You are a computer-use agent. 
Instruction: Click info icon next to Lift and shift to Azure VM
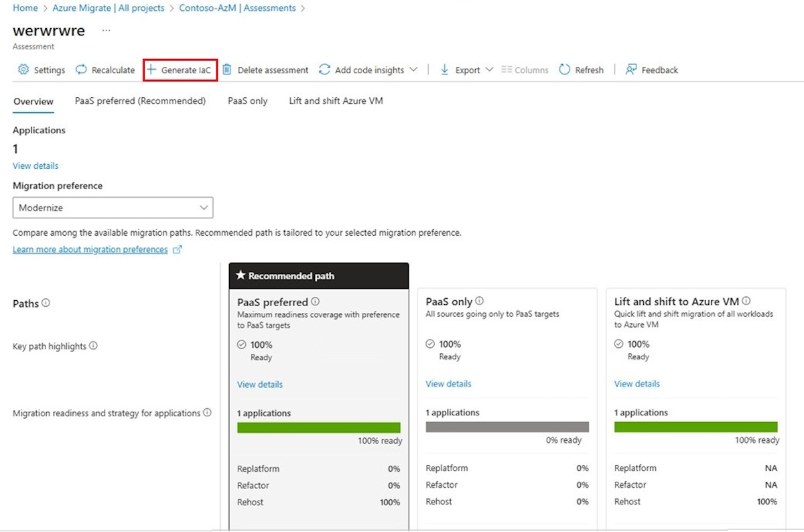[x=746, y=301]
